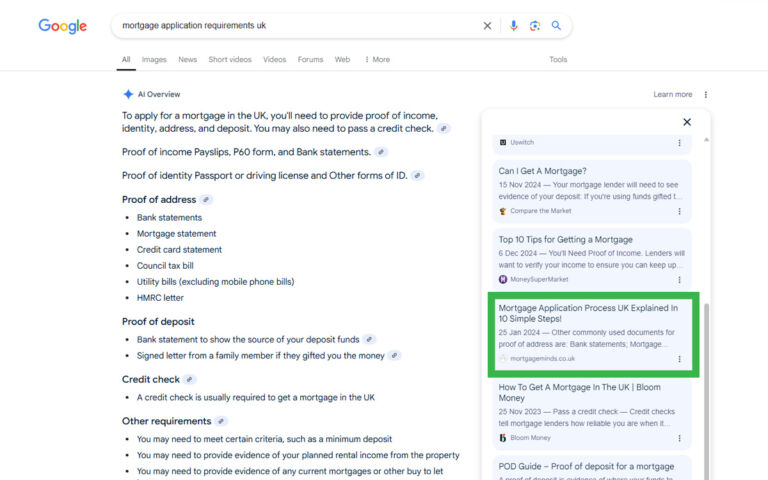Select the All results tab
The width and height of the screenshot is (768, 480).
[126, 60]
